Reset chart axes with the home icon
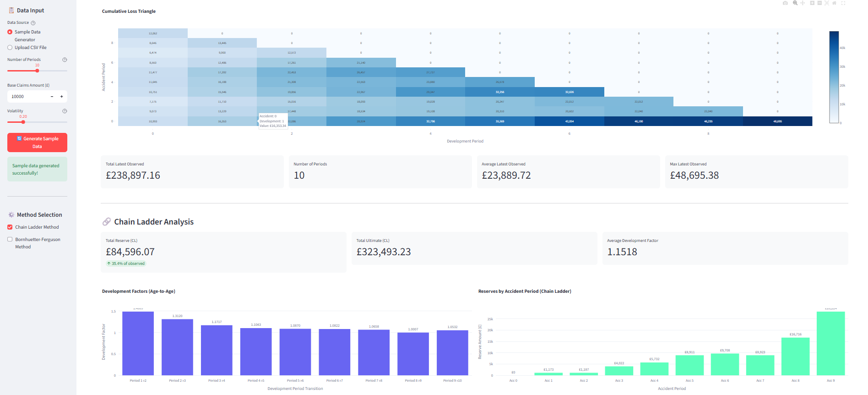Image resolution: width=868 pixels, height=395 pixels. [834, 3]
